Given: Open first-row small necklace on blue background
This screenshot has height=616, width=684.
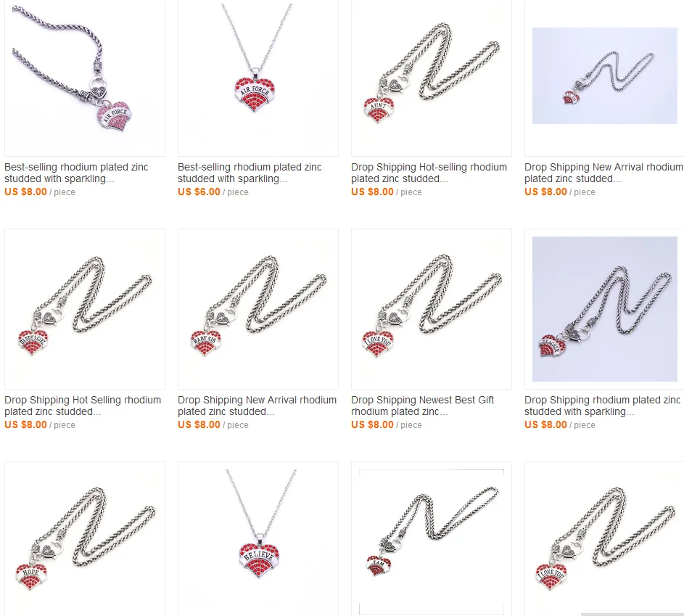Looking at the screenshot, I should coord(605,77).
